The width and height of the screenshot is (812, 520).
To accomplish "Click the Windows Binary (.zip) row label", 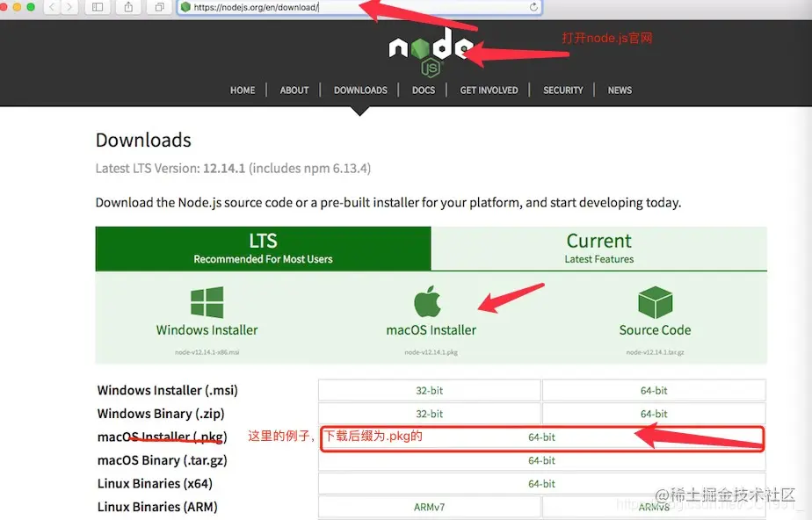I will click(x=161, y=414).
